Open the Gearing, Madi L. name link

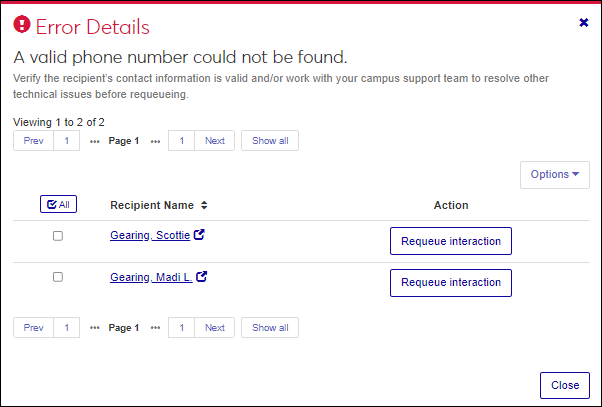151,277
